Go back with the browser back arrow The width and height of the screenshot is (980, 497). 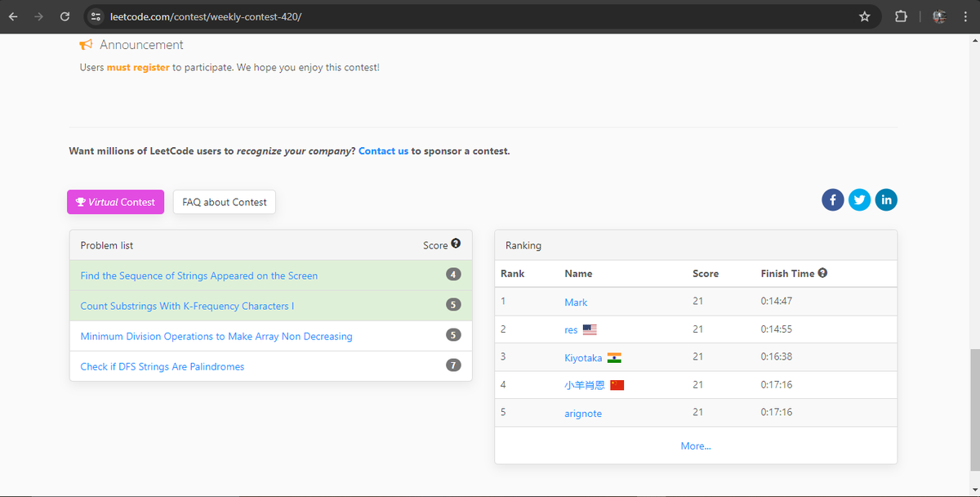(14, 16)
